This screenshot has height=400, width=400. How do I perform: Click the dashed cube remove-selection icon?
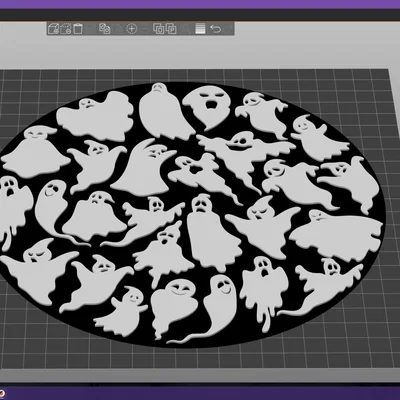[x=66, y=29]
